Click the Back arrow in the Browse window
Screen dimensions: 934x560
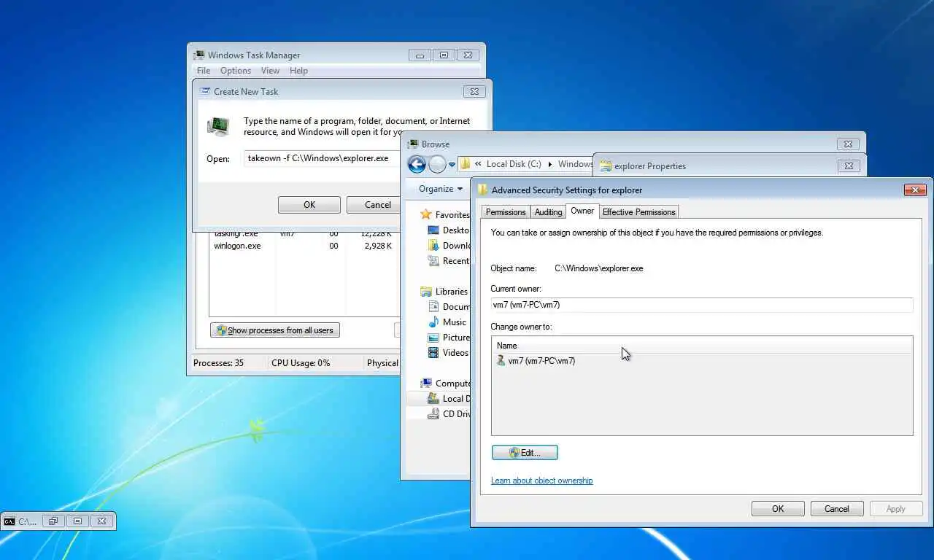pos(417,164)
